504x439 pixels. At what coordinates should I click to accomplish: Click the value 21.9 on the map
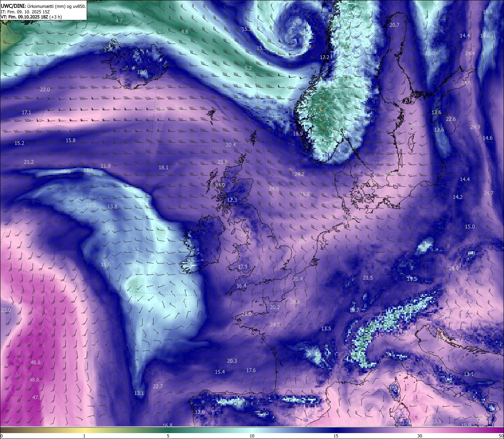(x=106, y=166)
